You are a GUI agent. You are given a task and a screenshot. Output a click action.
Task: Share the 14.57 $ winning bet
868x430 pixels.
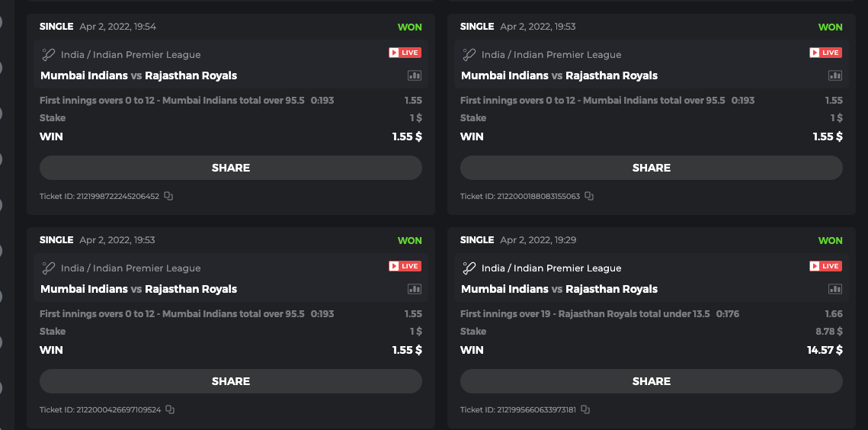652,381
